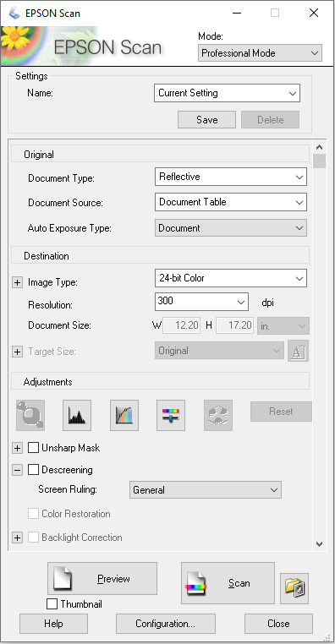Image resolution: width=335 pixels, height=644 pixels.
Task: Open the Document Source dropdown
Action: tap(231, 202)
